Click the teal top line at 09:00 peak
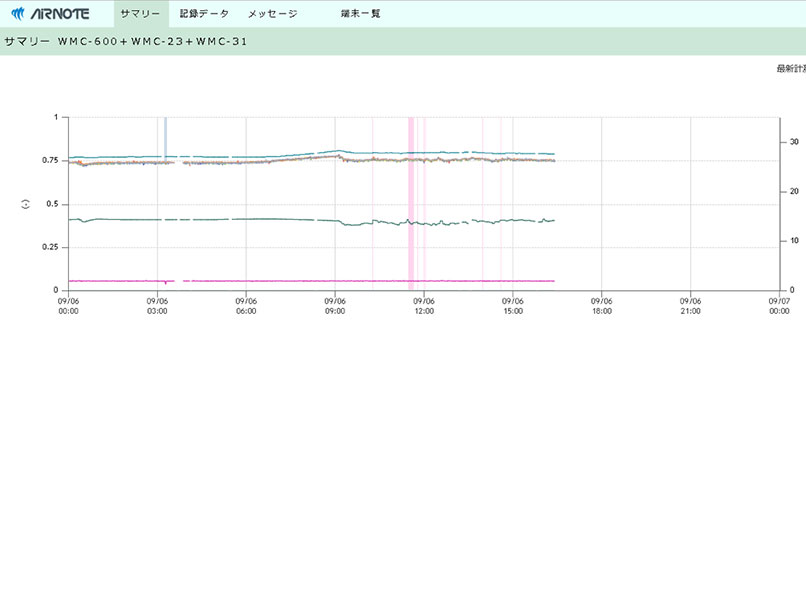The height and width of the screenshot is (605, 806). click(340, 151)
